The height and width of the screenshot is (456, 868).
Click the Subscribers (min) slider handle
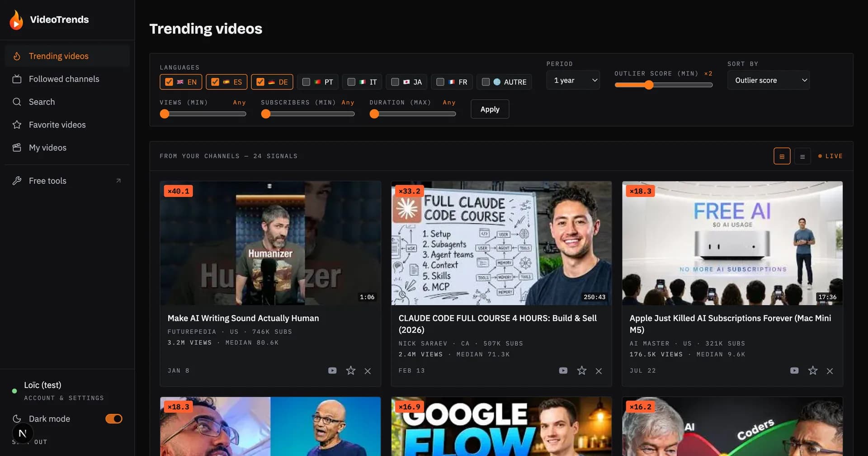tap(266, 114)
